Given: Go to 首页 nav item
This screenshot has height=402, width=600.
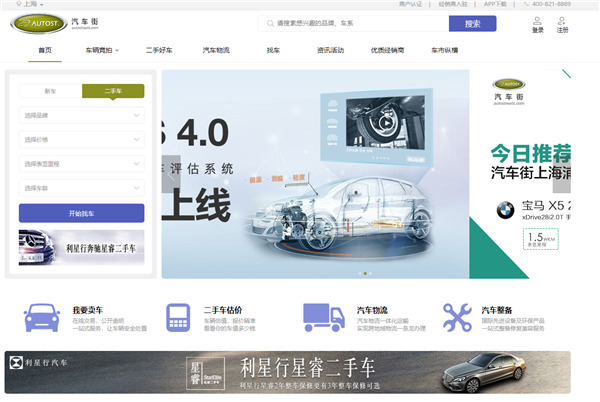Looking at the screenshot, I should coord(45,50).
